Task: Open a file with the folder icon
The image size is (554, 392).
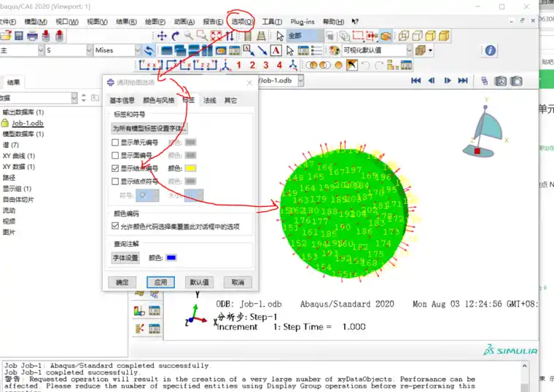Action: pos(5,36)
